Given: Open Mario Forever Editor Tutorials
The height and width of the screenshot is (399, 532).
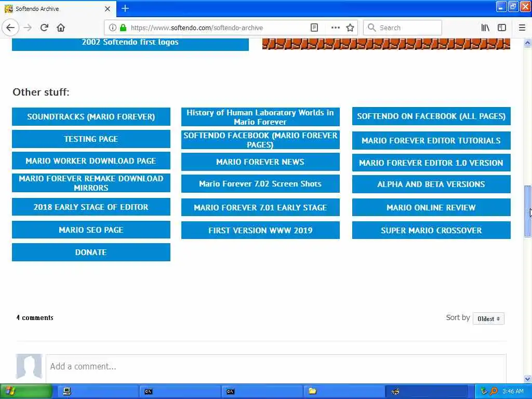Looking at the screenshot, I should (431, 140).
